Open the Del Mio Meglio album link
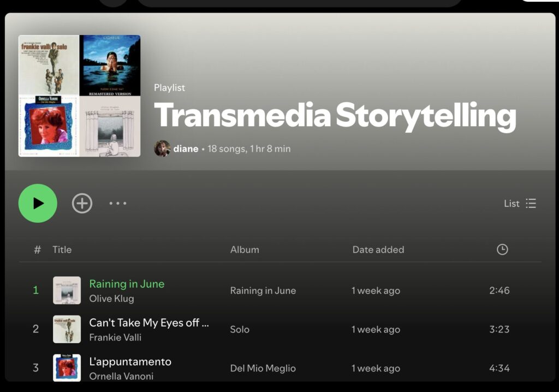Screen dimensions: 559x392 (263, 369)
